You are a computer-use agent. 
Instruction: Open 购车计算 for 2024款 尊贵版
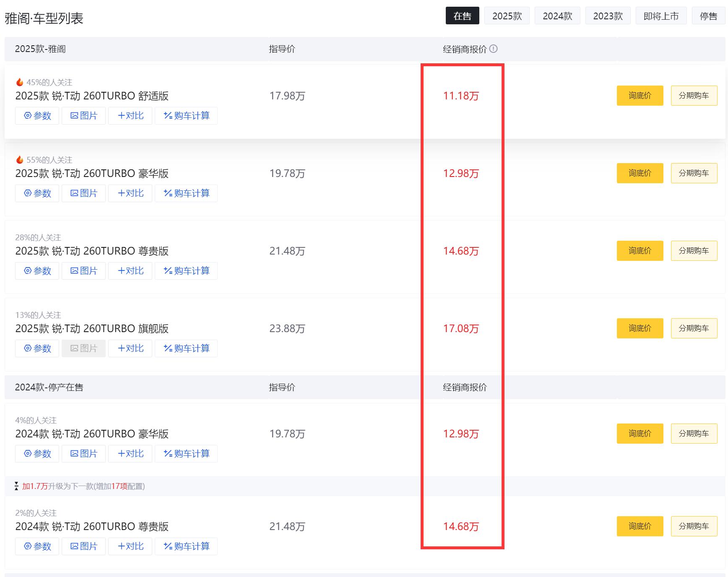(186, 546)
